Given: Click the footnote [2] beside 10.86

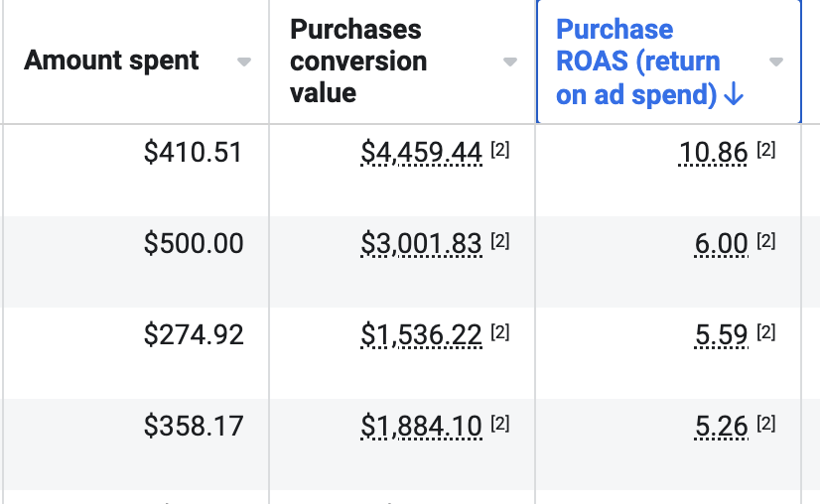Looking at the screenshot, I should 765,150.
